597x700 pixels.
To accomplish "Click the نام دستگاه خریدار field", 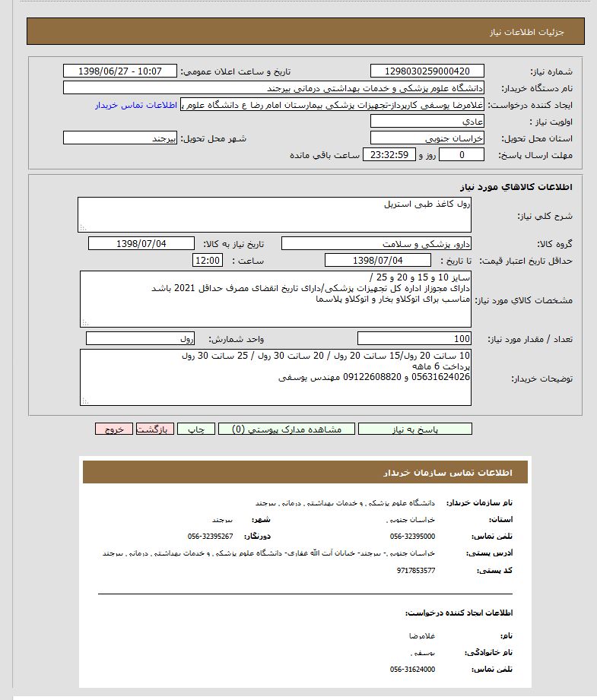I will (x=274, y=88).
